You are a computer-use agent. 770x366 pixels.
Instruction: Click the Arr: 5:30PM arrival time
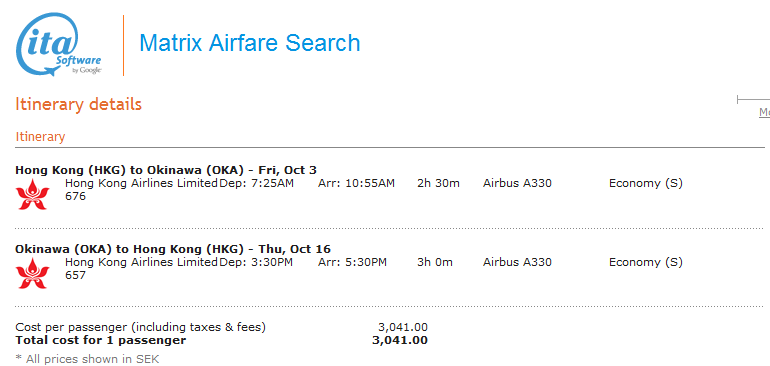[x=353, y=262]
